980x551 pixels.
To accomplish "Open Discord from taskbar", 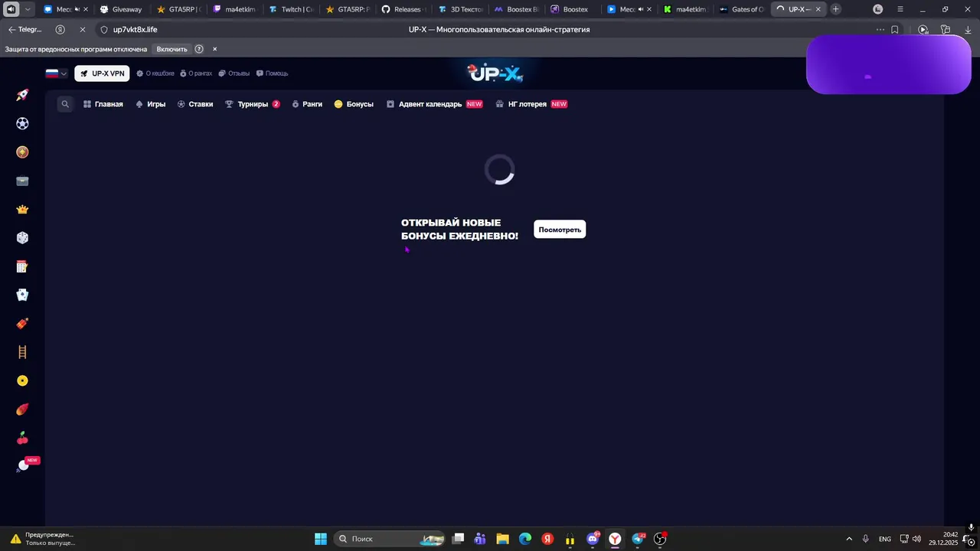I will (x=593, y=539).
